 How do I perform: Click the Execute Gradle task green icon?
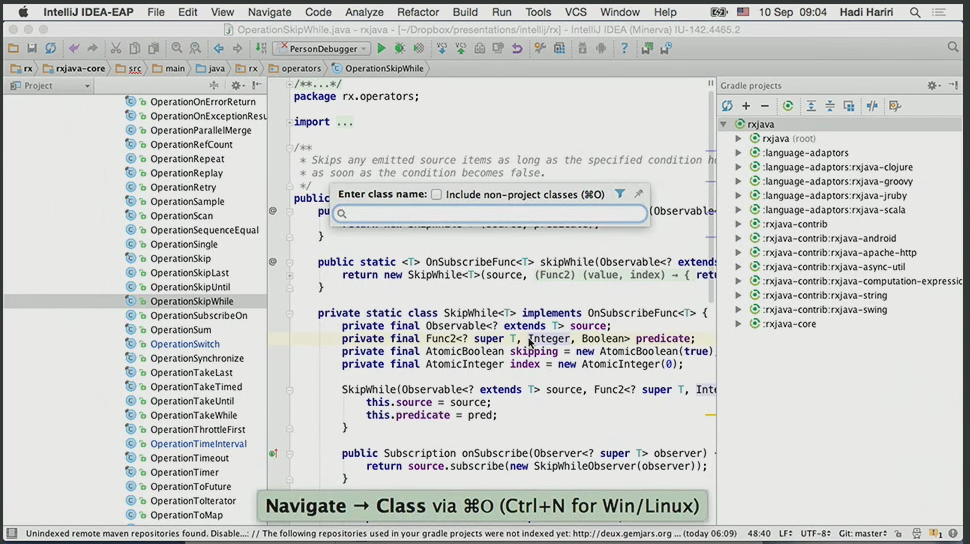pos(788,106)
